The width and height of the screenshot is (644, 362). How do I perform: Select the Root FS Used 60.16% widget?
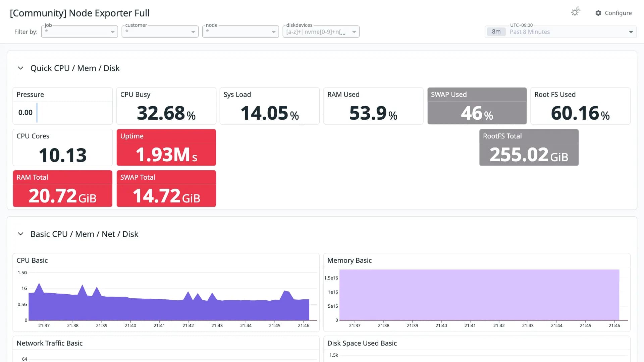pos(580,106)
